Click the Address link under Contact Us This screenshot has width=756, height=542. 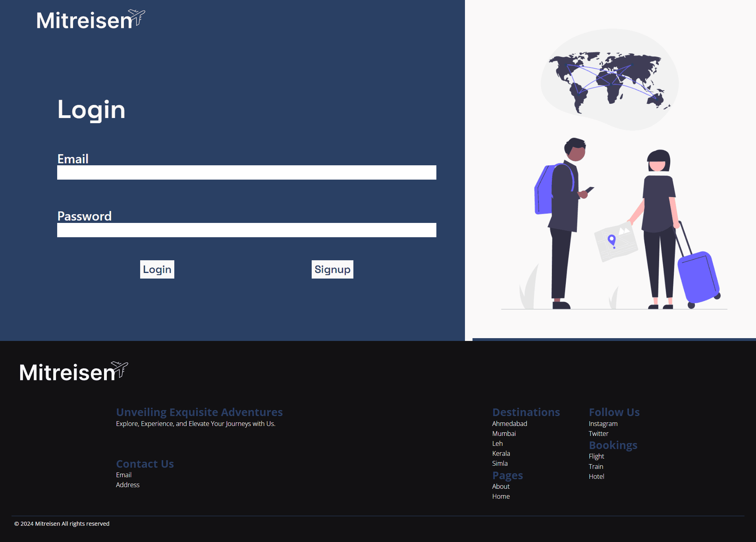[127, 485]
